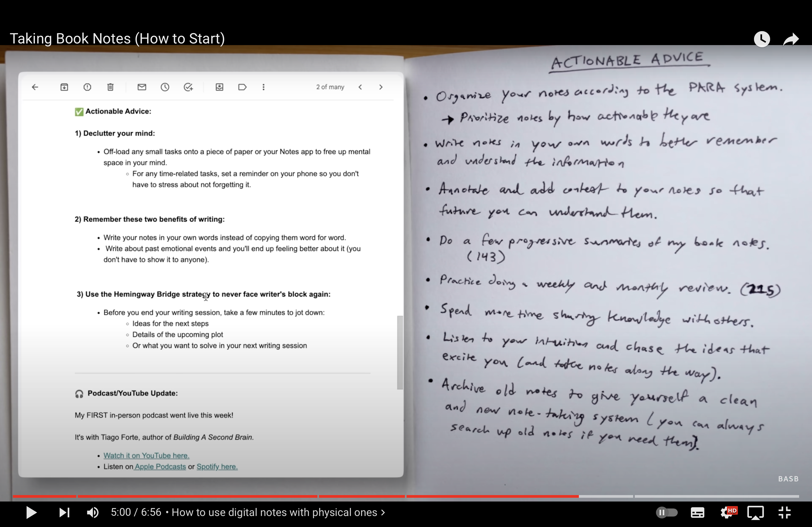Click the email scrollbar thumb
The height and width of the screenshot is (527, 812).
[x=400, y=353]
